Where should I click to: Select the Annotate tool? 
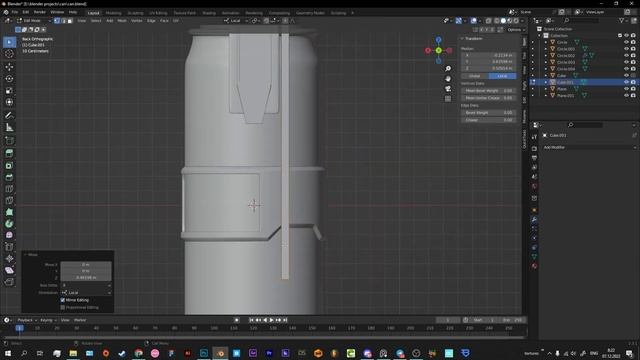9,116
